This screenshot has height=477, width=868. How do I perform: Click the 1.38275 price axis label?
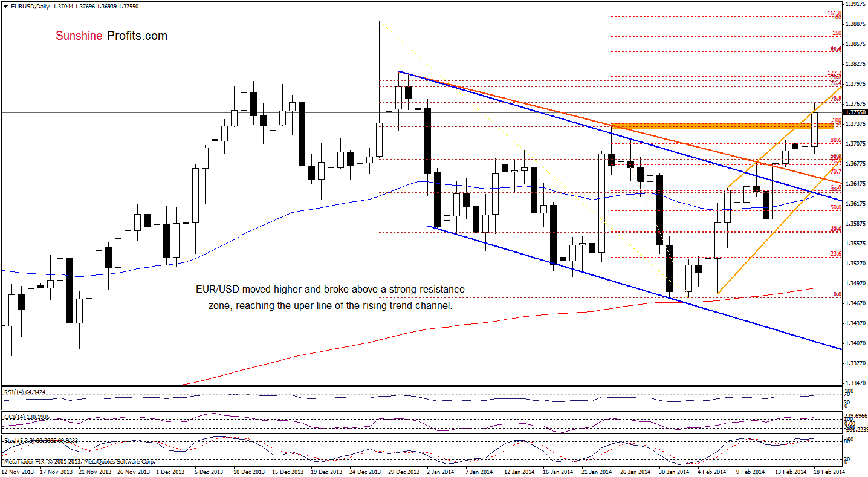pyautogui.click(x=855, y=63)
